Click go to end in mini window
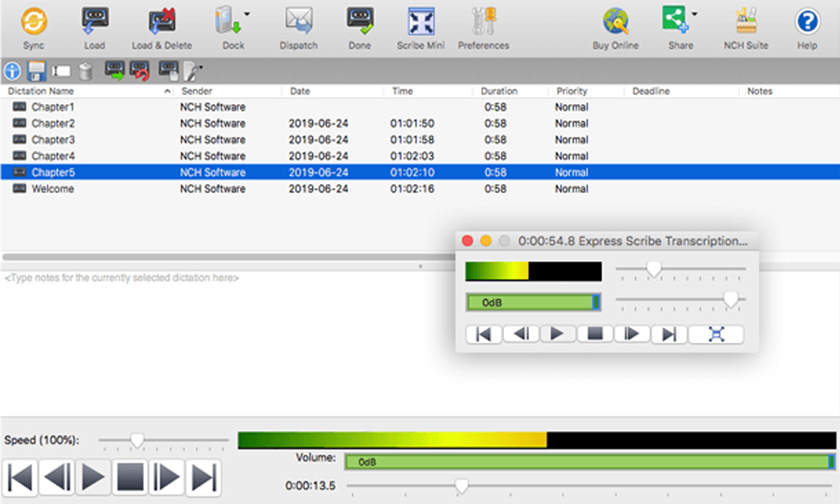 [x=669, y=334]
